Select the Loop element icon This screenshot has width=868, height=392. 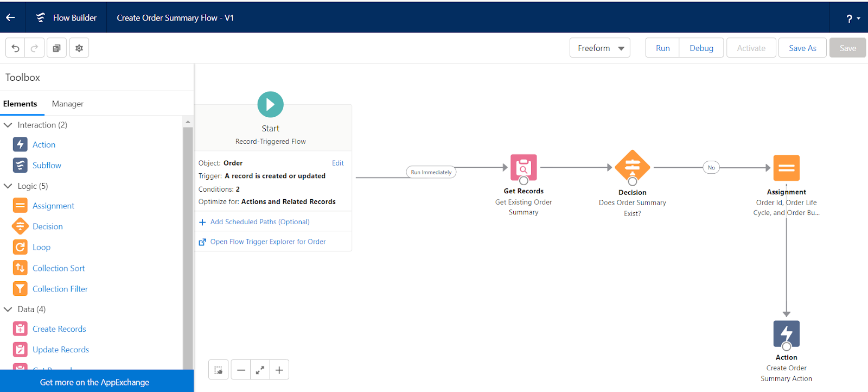point(20,247)
